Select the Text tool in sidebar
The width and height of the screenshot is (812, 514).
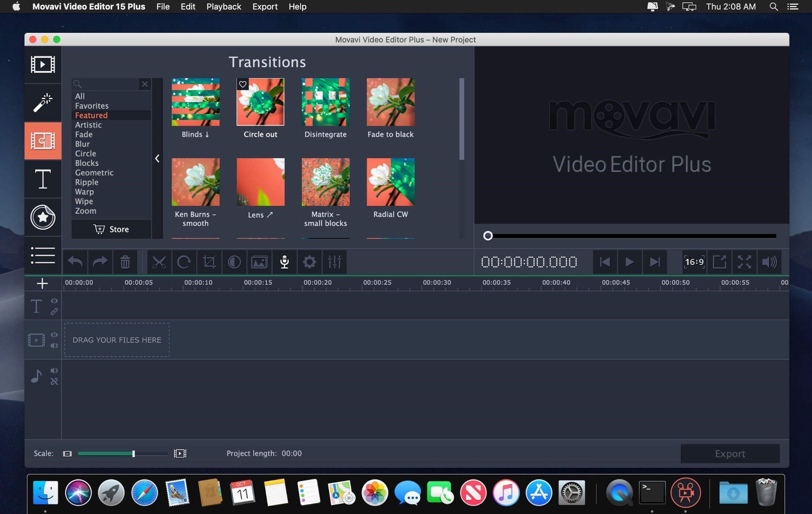pos(42,178)
